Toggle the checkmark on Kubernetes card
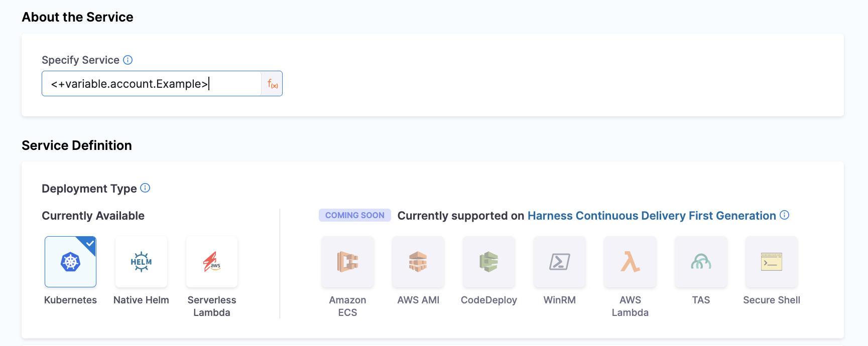The image size is (868, 346). pyautogui.click(x=90, y=244)
